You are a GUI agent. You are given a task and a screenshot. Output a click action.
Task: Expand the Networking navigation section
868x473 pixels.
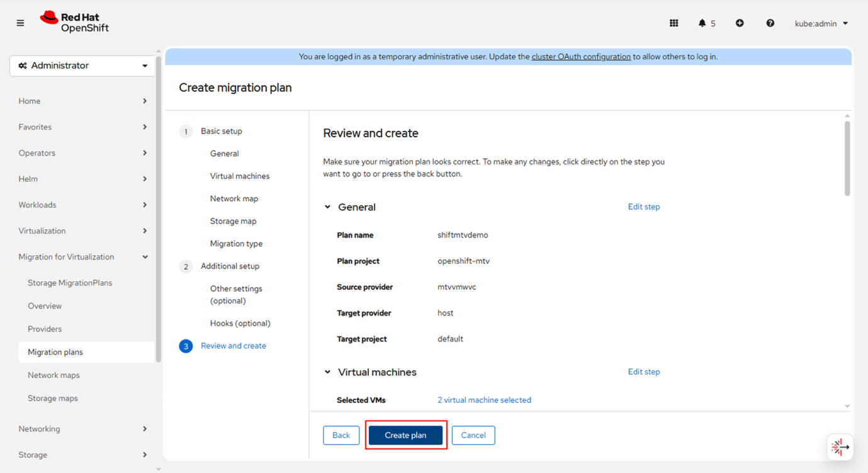pyautogui.click(x=82, y=429)
